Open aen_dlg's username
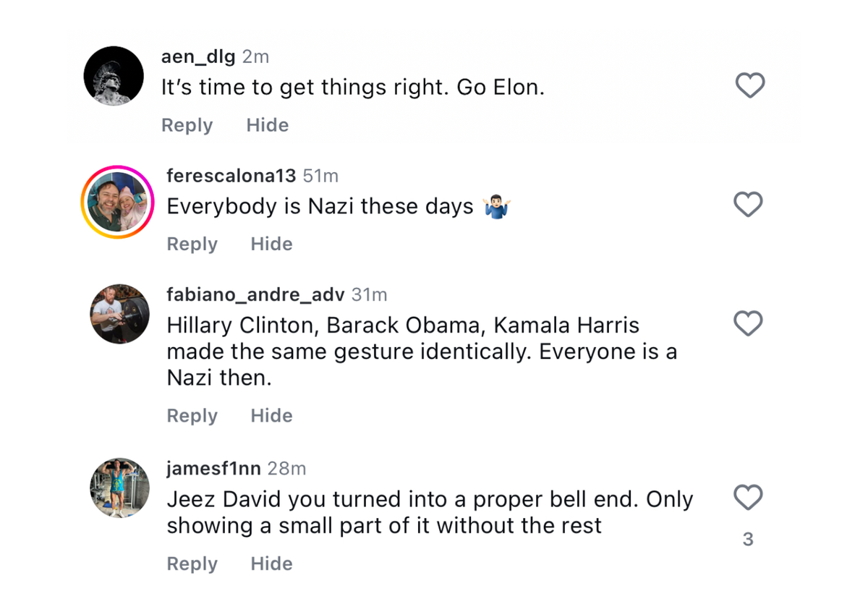868x612 pixels. tap(197, 56)
